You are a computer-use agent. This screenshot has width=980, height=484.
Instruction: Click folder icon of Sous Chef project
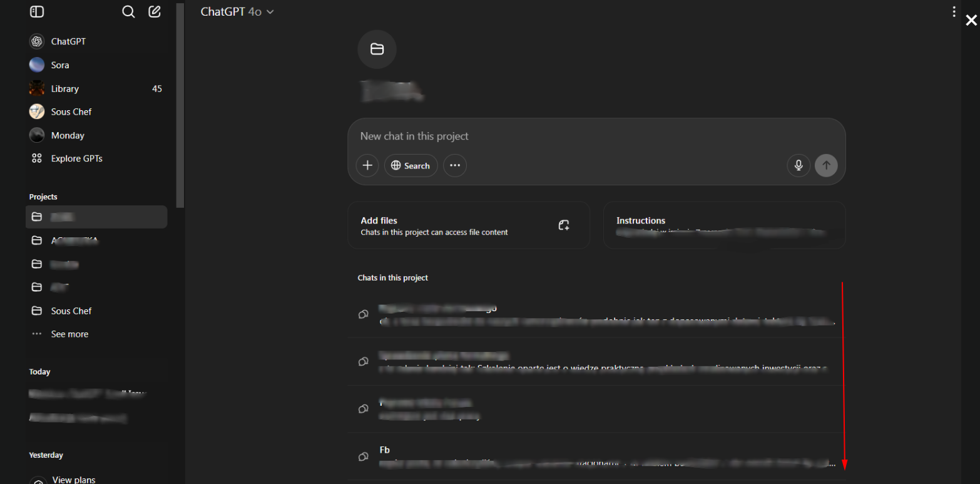[37, 311]
